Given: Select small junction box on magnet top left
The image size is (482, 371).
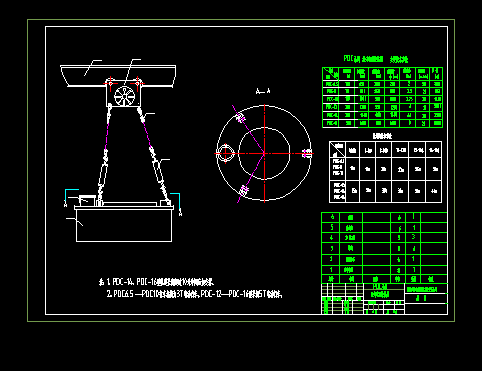Looking at the screenshot, I should pyautogui.click(x=87, y=201).
